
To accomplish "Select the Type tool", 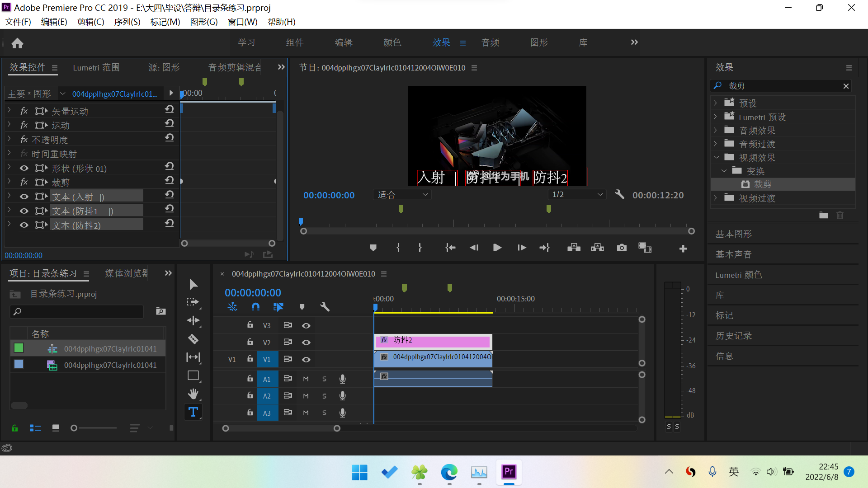I will 193,412.
